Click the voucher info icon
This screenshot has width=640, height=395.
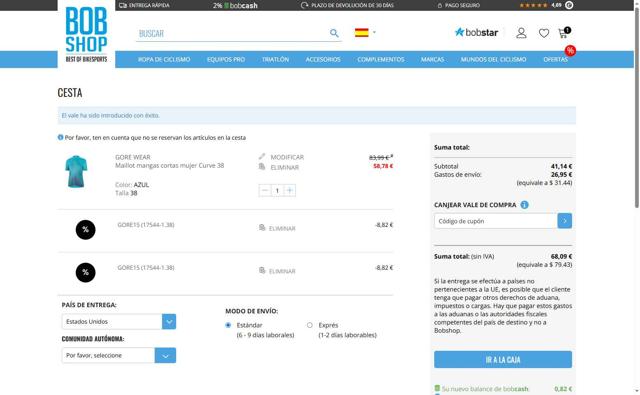coord(524,205)
